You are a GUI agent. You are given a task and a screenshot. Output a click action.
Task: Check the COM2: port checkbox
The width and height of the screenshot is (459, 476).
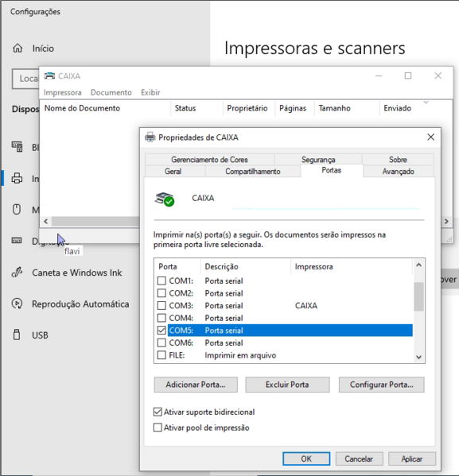pyautogui.click(x=161, y=293)
